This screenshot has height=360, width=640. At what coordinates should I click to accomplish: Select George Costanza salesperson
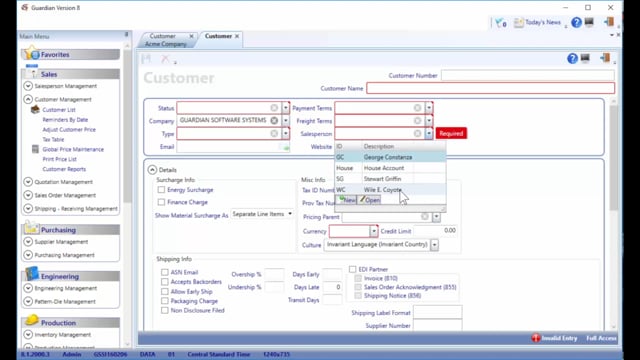tap(390, 157)
